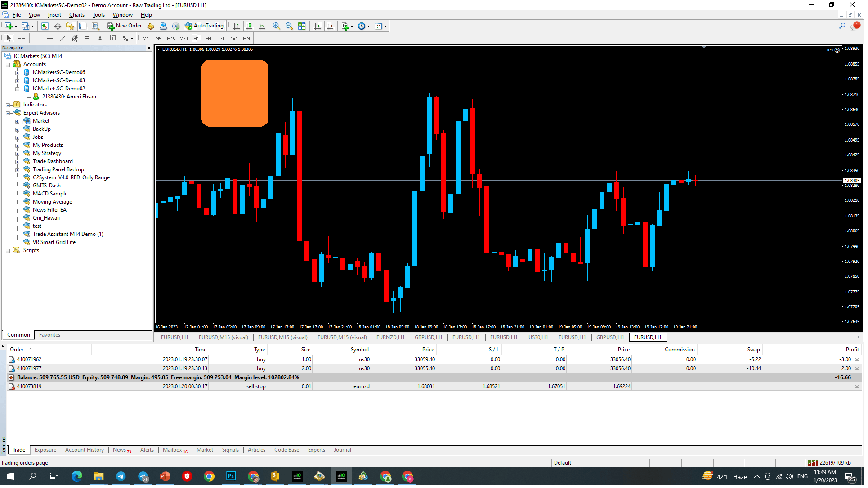Viewport: 868px width, 488px height.
Task: Open the Charts menu
Action: [76, 14]
